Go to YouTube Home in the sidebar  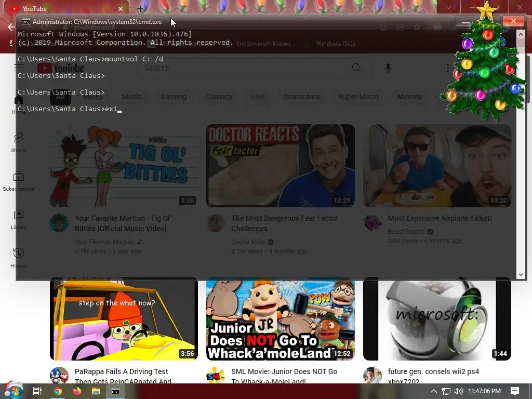[18, 104]
